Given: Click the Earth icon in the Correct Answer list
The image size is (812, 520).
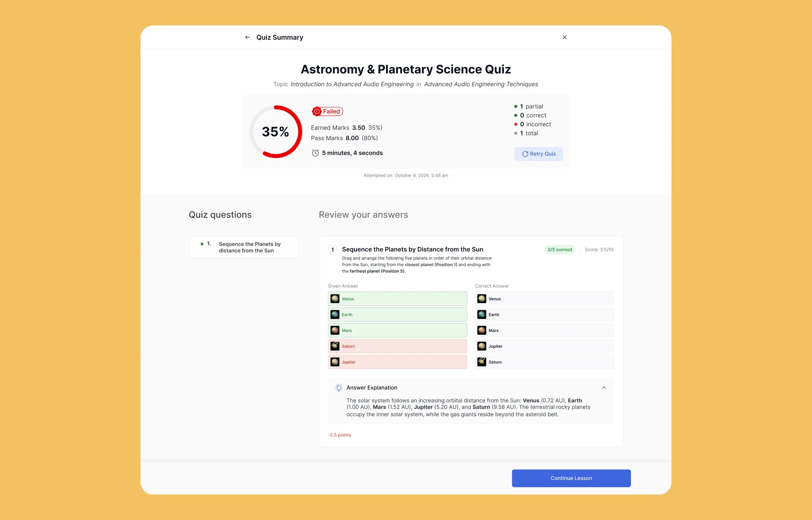Looking at the screenshot, I should pyautogui.click(x=482, y=314).
